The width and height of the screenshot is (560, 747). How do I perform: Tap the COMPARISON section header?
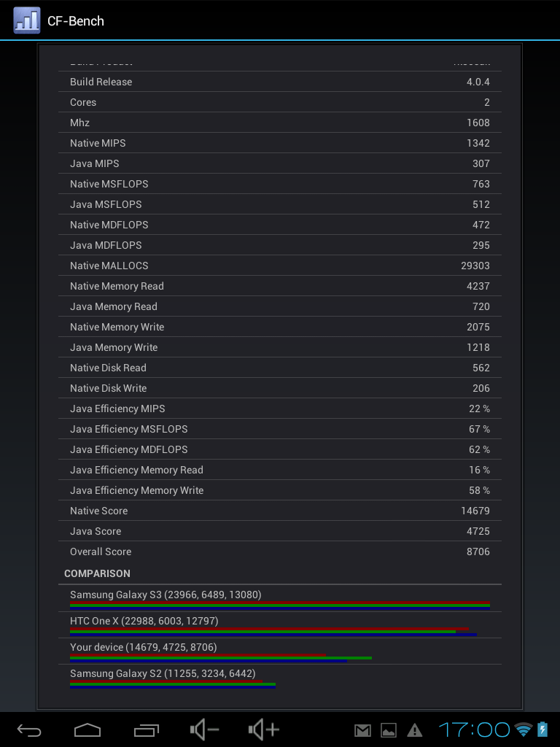tap(97, 573)
